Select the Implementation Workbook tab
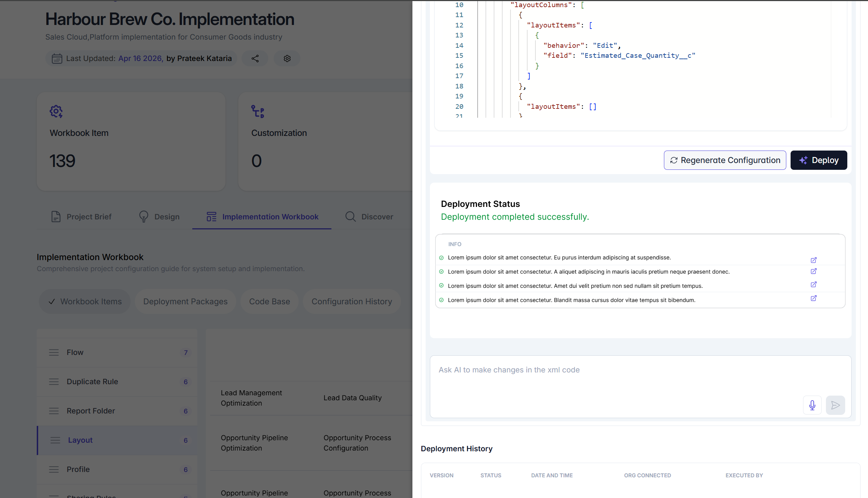Viewport: 868px width, 498px height. click(262, 217)
